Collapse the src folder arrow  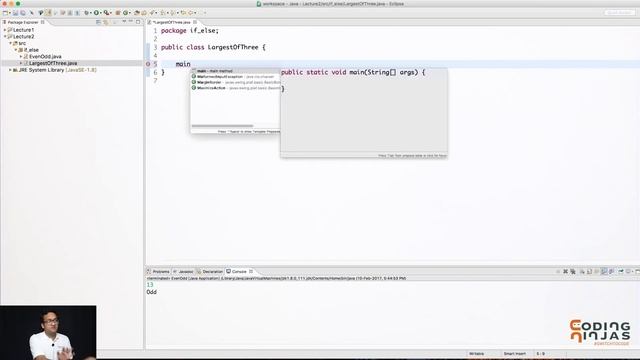pyautogui.click(x=11, y=43)
